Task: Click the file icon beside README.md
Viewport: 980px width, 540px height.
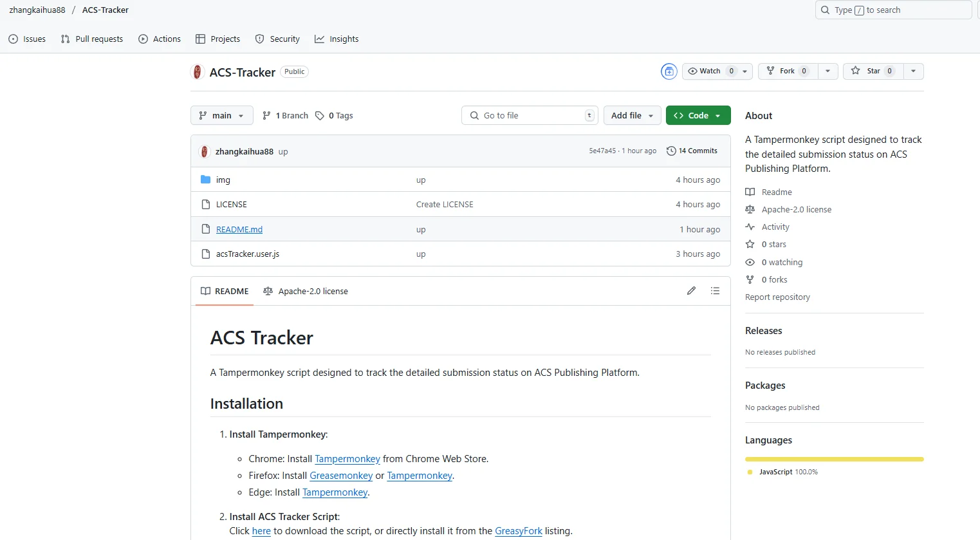Action: point(206,229)
